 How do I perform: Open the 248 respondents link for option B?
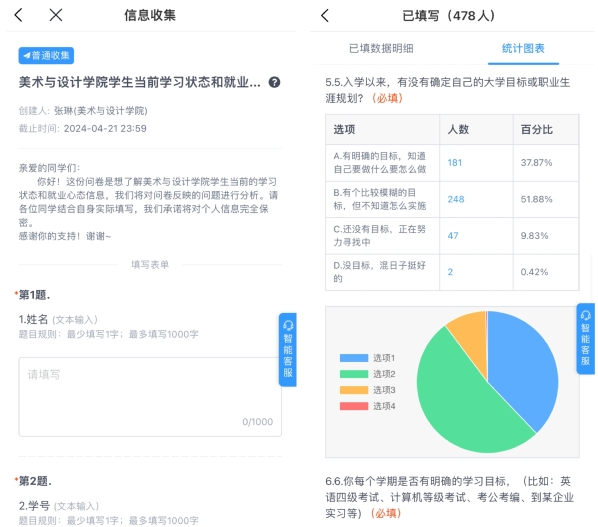click(x=456, y=199)
